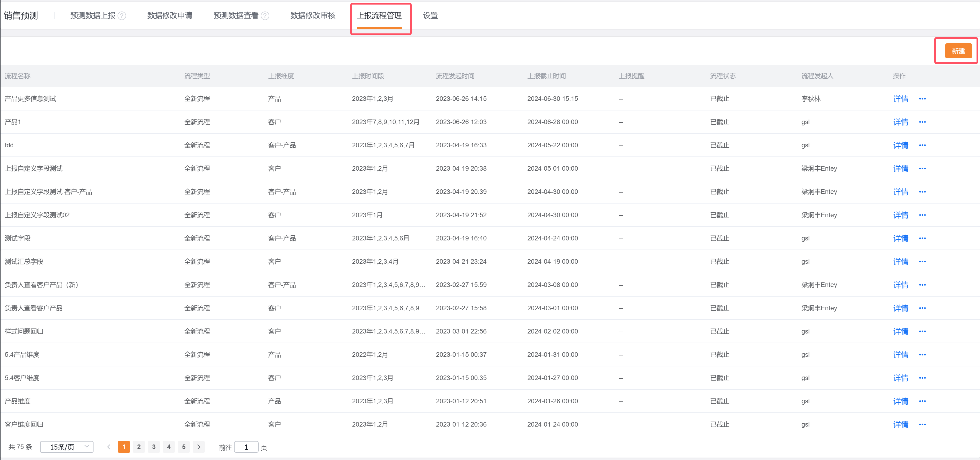Click the 前往 page number input field

(246, 447)
